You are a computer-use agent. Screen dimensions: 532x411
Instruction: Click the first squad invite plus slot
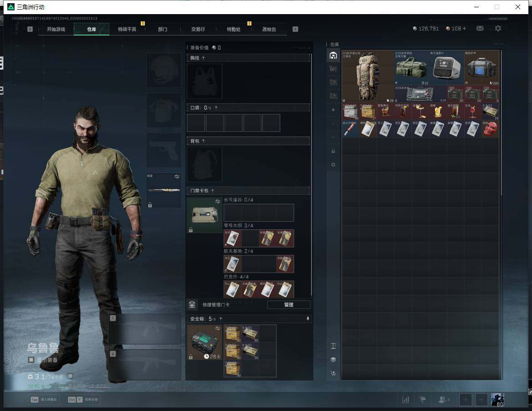466,400
